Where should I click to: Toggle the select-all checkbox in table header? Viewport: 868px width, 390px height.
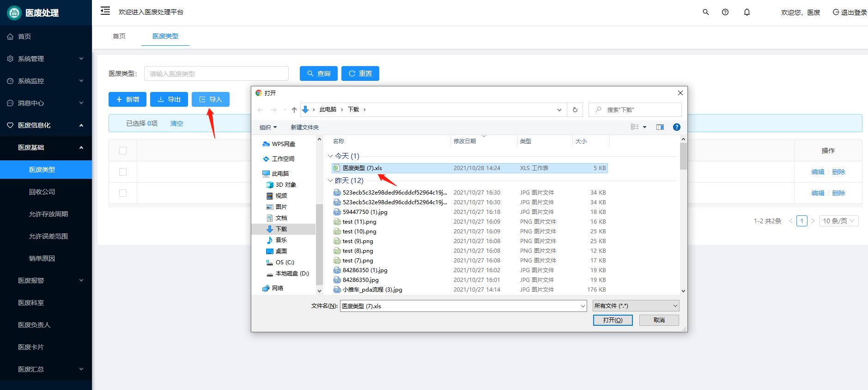click(123, 151)
